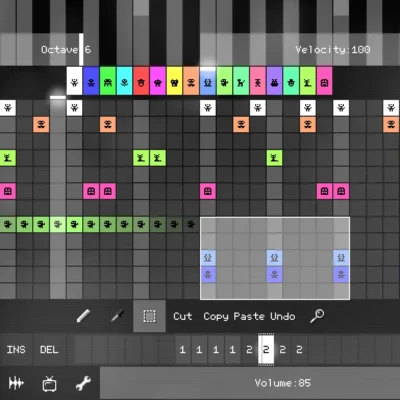Click the Velocity:100 slider
This screenshot has width=400, height=400.
[x=300, y=50]
